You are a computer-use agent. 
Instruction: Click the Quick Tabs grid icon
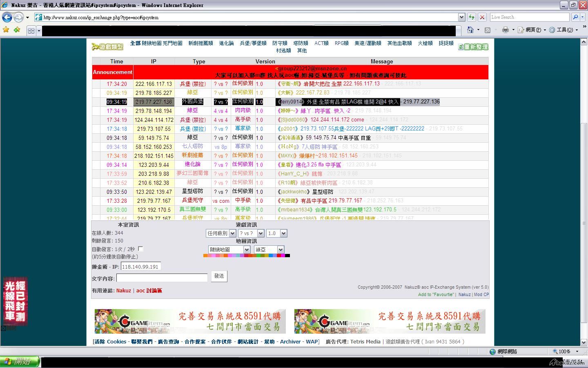pyautogui.click(x=31, y=30)
